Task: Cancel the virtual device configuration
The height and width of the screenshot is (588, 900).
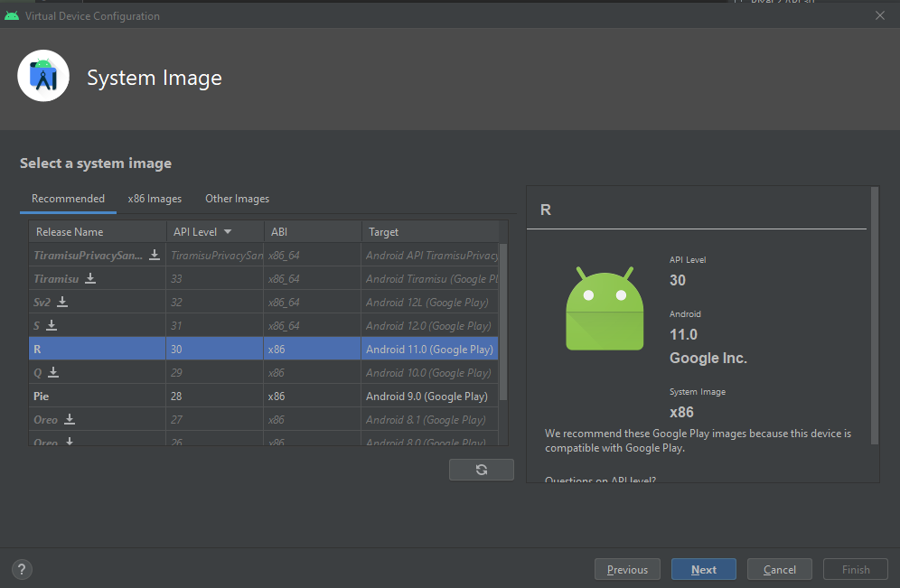Action: click(x=779, y=569)
